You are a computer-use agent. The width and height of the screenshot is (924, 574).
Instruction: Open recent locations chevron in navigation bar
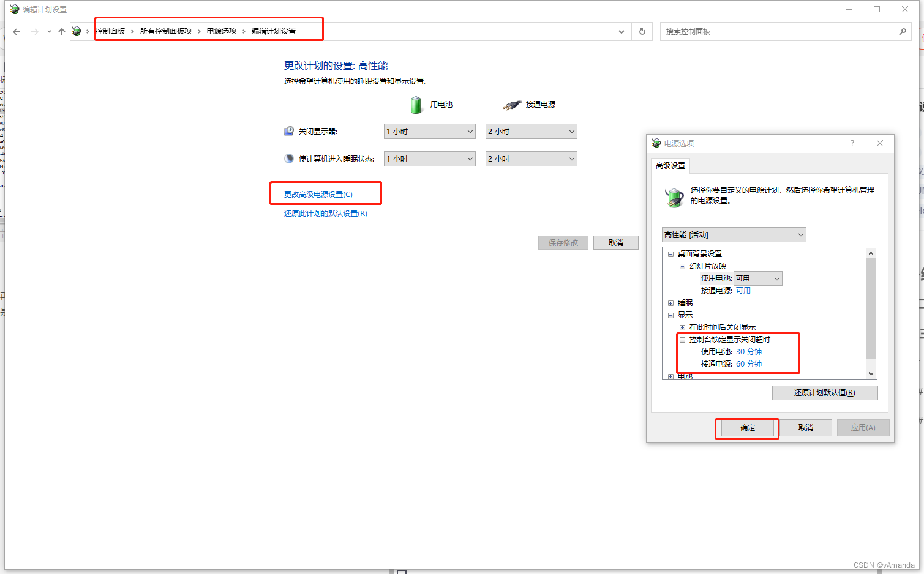tap(49, 32)
